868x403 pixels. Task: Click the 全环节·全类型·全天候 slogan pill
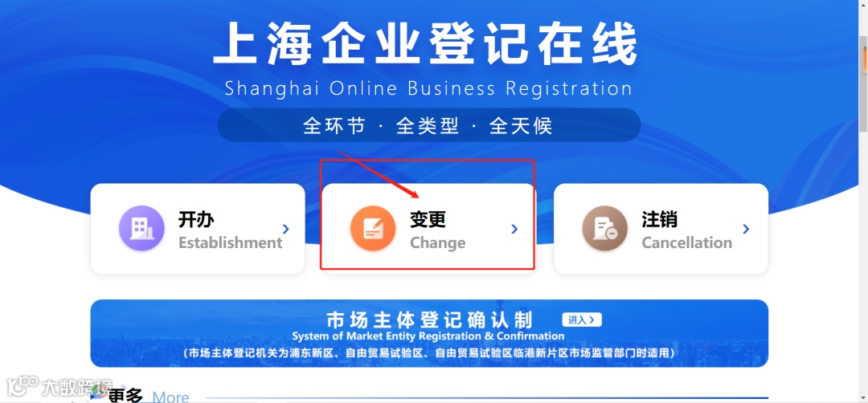(x=429, y=125)
